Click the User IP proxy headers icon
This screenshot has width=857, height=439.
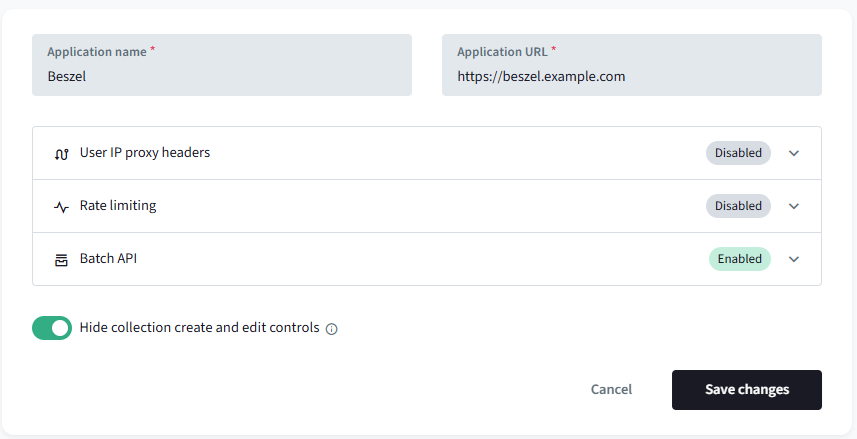[61, 154]
